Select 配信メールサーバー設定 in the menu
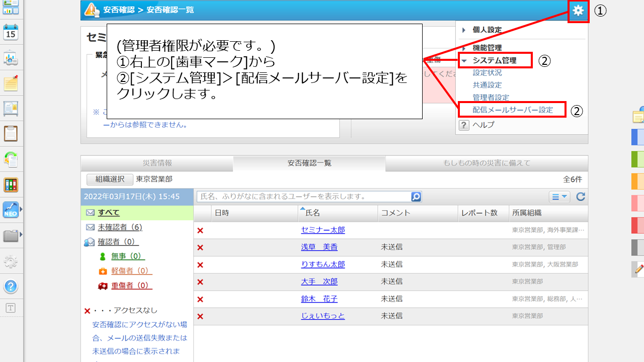644x362 pixels. (x=512, y=110)
